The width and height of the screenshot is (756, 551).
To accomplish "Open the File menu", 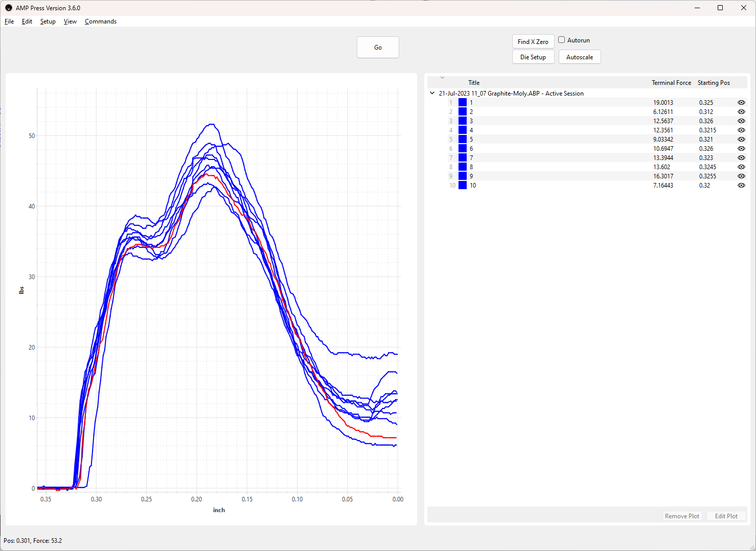I will [9, 21].
